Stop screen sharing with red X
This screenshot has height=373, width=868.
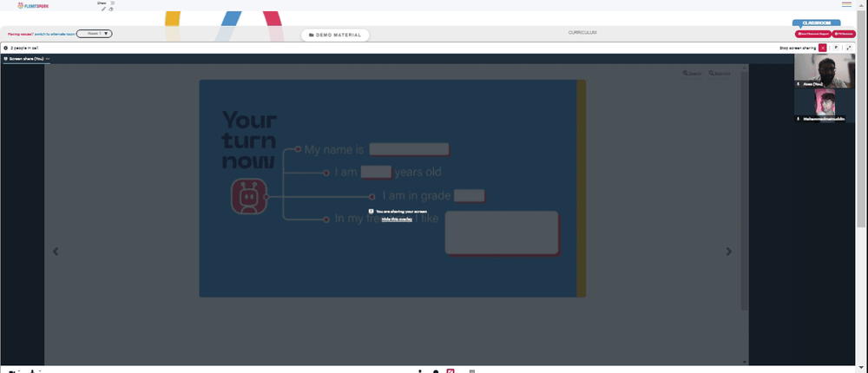tap(823, 49)
